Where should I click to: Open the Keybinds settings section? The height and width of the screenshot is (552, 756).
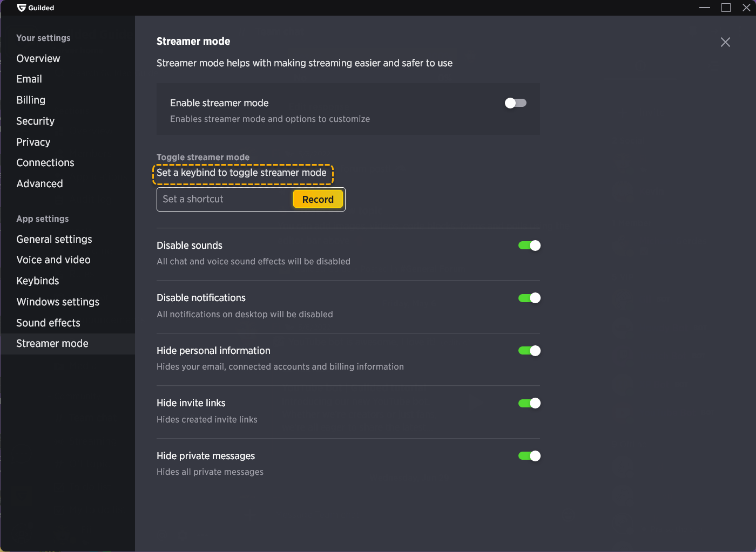38,281
